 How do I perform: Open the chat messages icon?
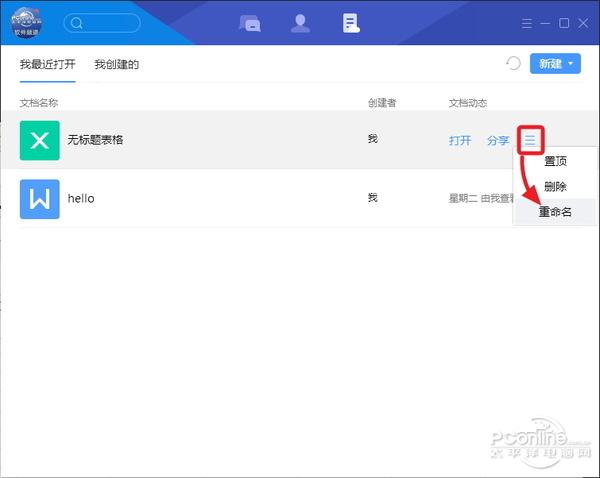click(x=250, y=23)
